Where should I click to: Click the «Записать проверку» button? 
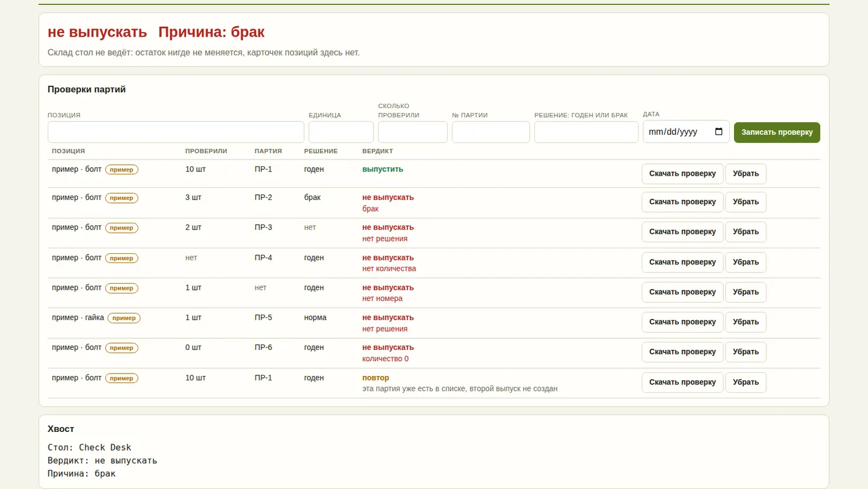pyautogui.click(x=777, y=132)
